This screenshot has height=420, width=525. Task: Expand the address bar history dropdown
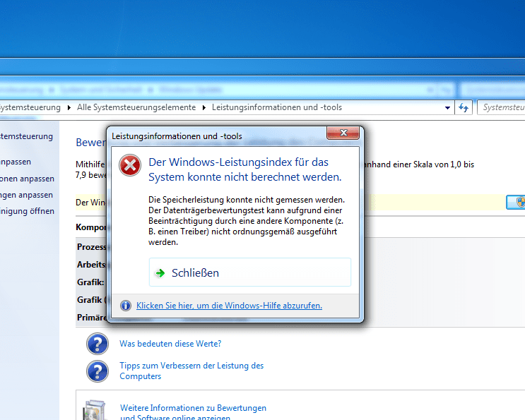pos(447,108)
